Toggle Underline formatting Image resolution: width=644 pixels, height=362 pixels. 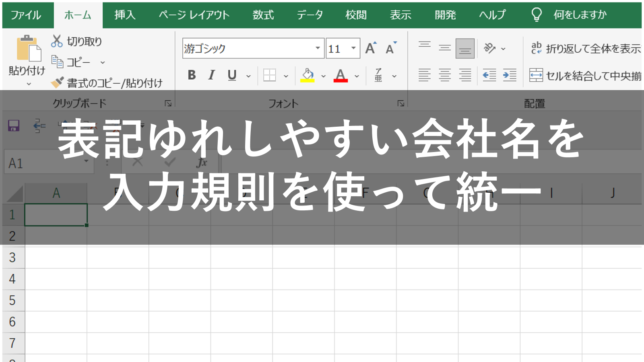(232, 75)
